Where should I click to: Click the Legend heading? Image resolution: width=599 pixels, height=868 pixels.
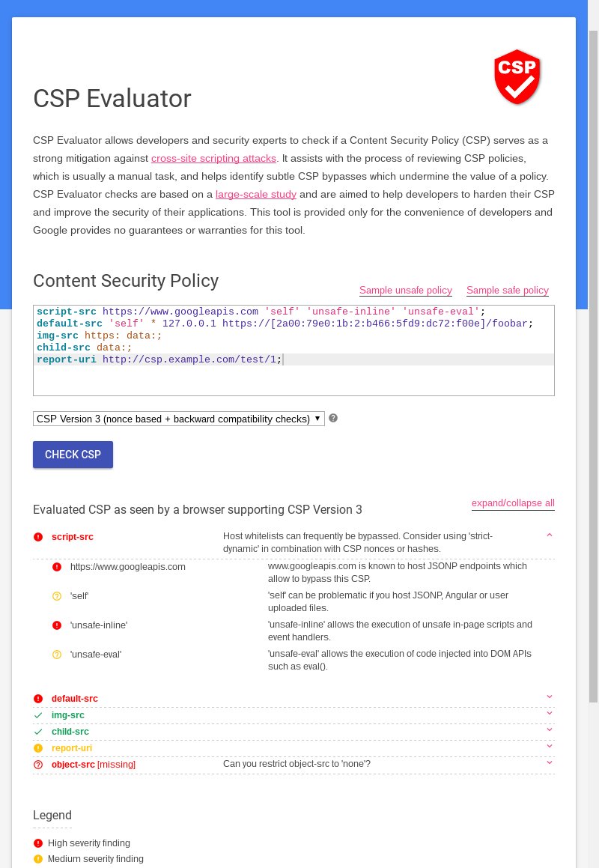point(52,816)
